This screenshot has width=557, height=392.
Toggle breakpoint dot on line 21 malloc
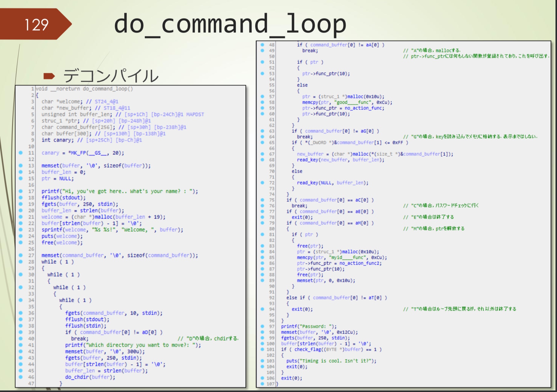(x=21, y=217)
